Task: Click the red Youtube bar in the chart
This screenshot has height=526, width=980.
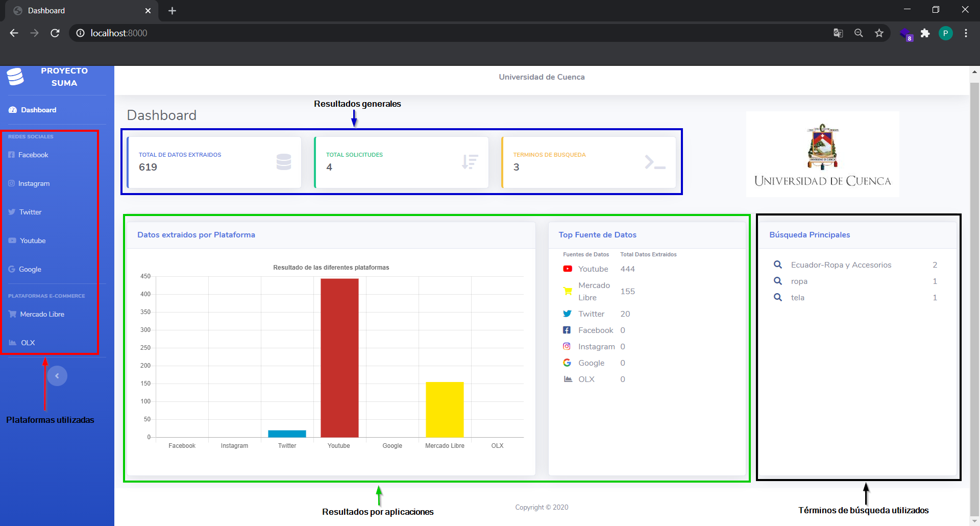Action: (339, 357)
